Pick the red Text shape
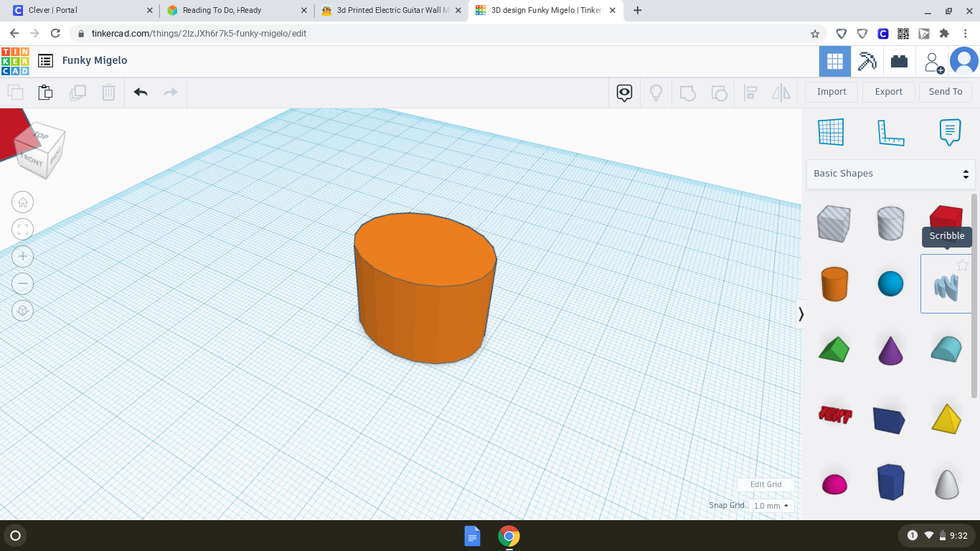 click(835, 414)
